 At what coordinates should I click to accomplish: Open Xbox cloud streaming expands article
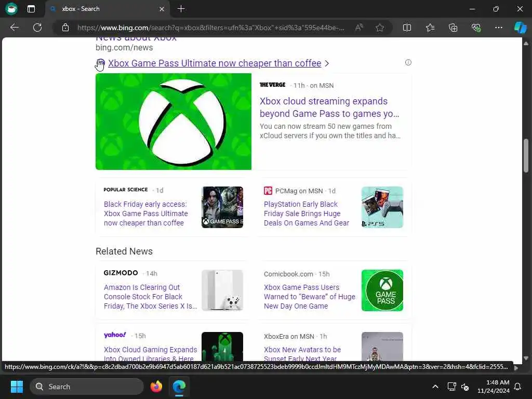point(329,107)
